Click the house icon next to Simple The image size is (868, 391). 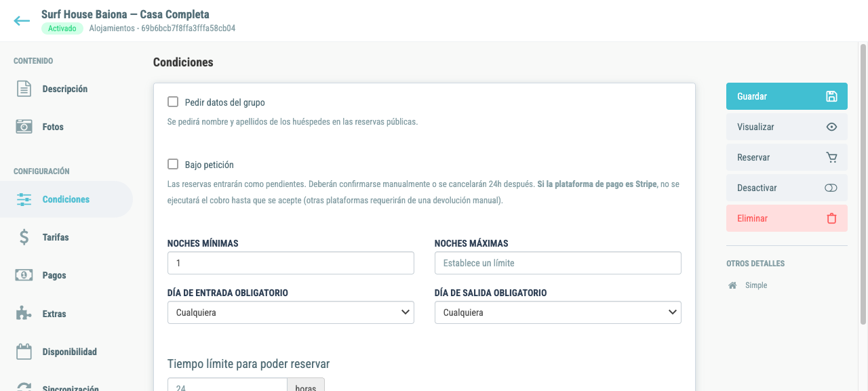[732, 285]
